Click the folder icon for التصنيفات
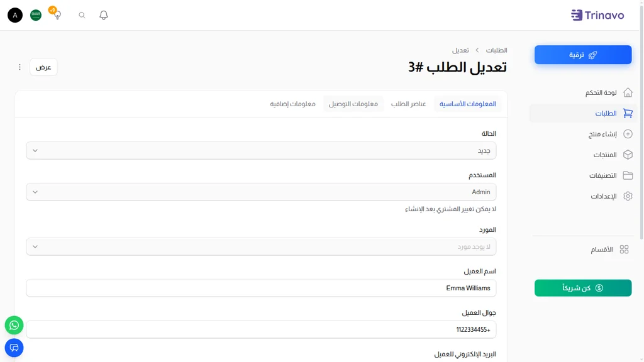The width and height of the screenshot is (644, 362). pos(628,176)
